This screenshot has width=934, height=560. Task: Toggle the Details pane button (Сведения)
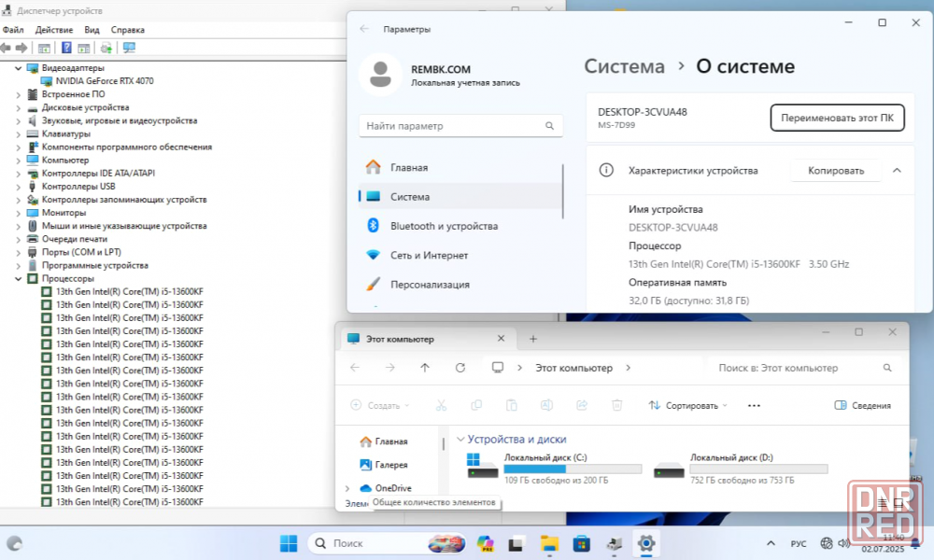tap(862, 406)
